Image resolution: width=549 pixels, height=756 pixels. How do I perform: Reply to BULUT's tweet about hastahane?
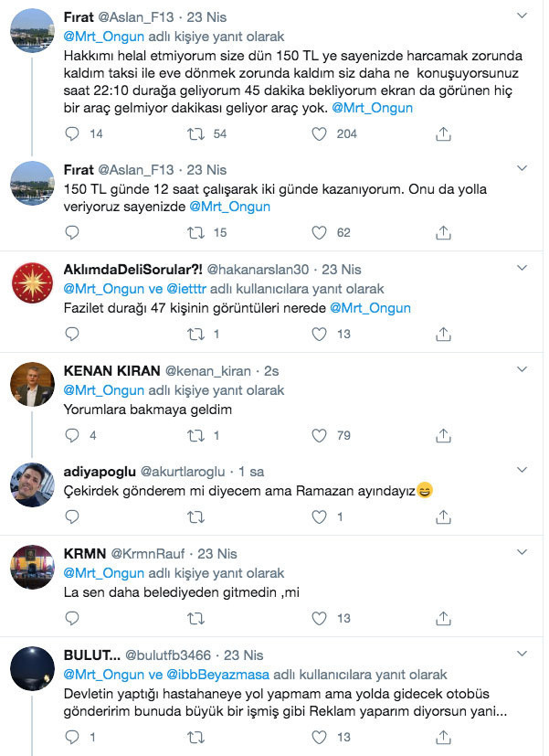72,734
